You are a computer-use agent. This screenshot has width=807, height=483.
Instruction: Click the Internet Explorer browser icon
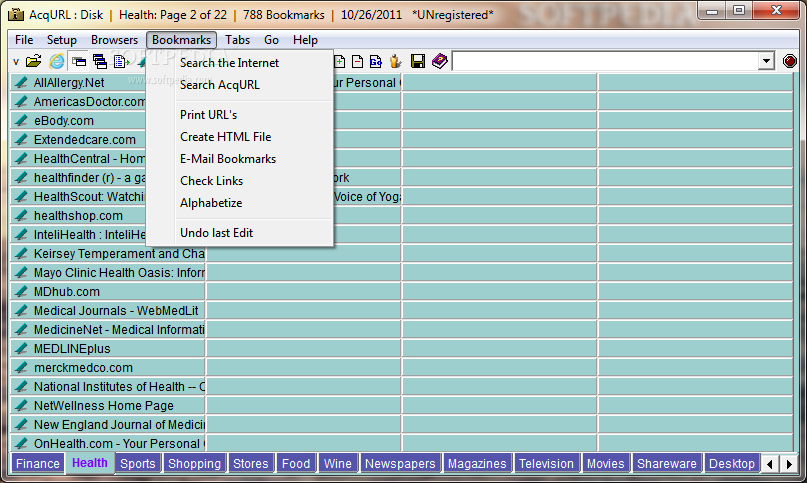pyautogui.click(x=57, y=62)
